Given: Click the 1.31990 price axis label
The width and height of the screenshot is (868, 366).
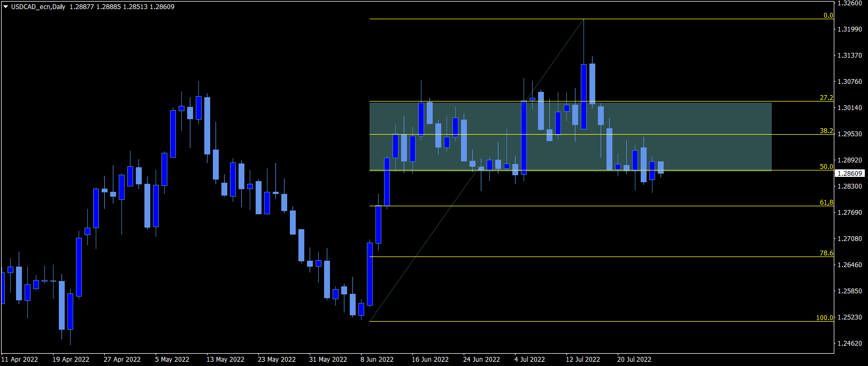Looking at the screenshot, I should pyautogui.click(x=850, y=29).
